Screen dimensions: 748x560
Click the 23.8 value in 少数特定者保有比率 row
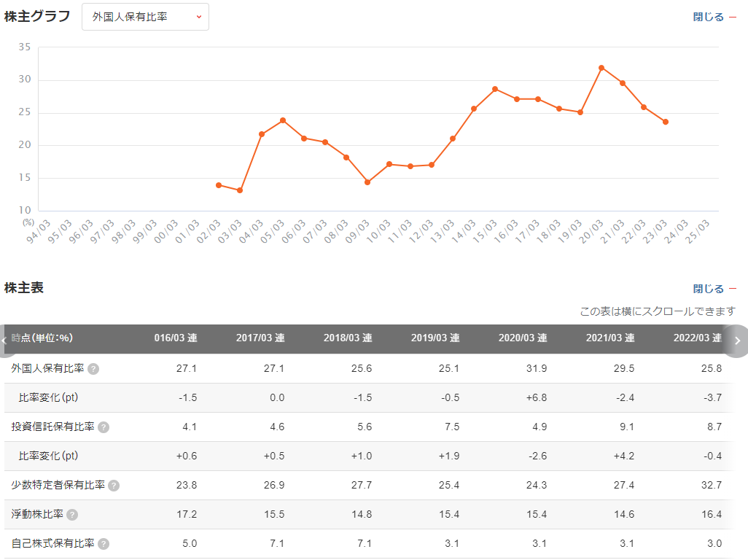coord(187,485)
